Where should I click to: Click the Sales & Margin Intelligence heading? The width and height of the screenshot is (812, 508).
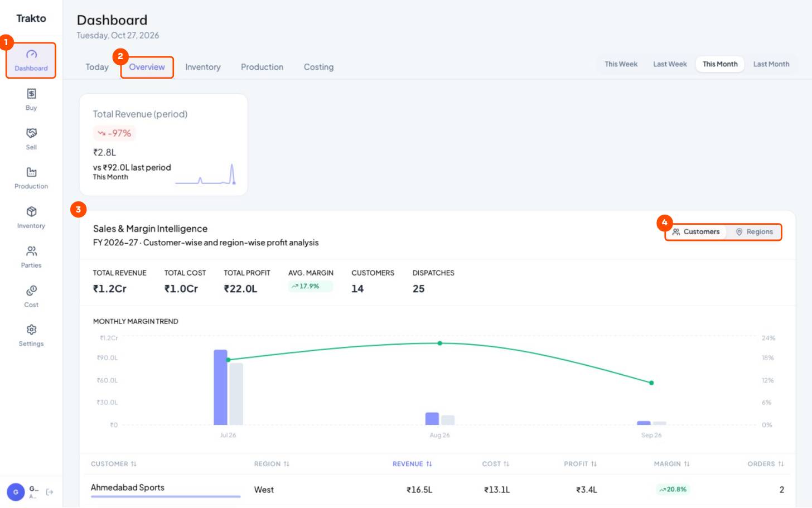[150, 229]
